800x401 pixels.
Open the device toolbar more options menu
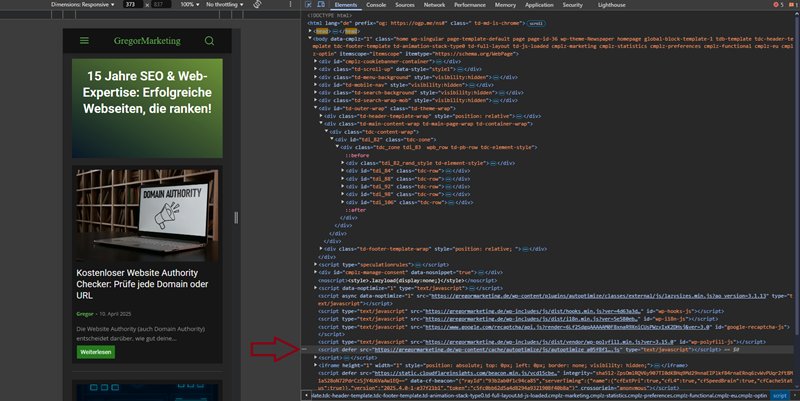coord(291,4)
